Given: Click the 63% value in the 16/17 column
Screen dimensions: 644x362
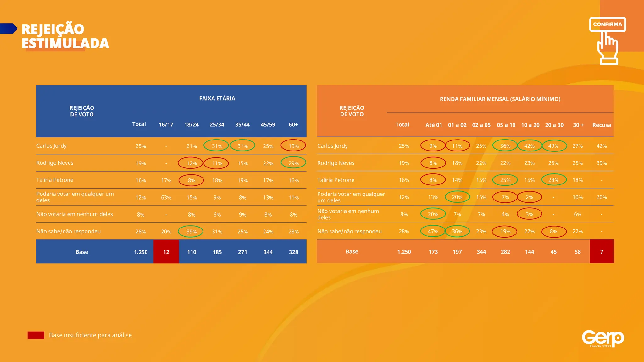Looking at the screenshot, I should (166, 197).
